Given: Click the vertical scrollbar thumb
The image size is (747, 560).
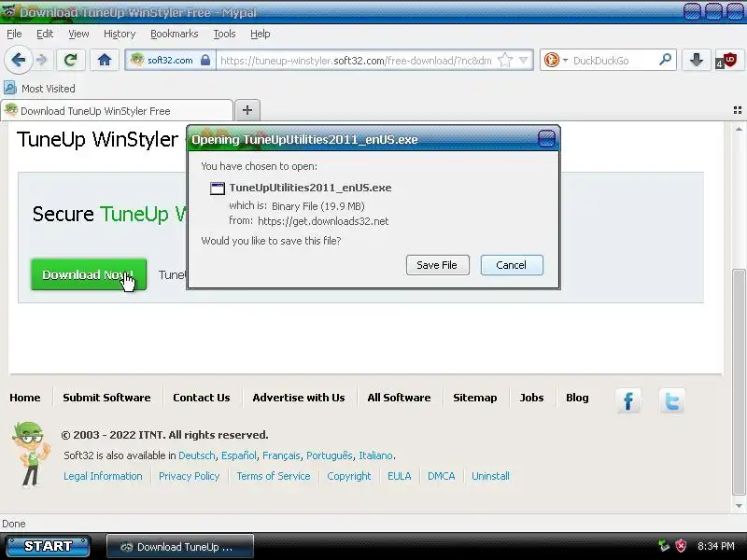Looking at the screenshot, I should pyautogui.click(x=739, y=382).
